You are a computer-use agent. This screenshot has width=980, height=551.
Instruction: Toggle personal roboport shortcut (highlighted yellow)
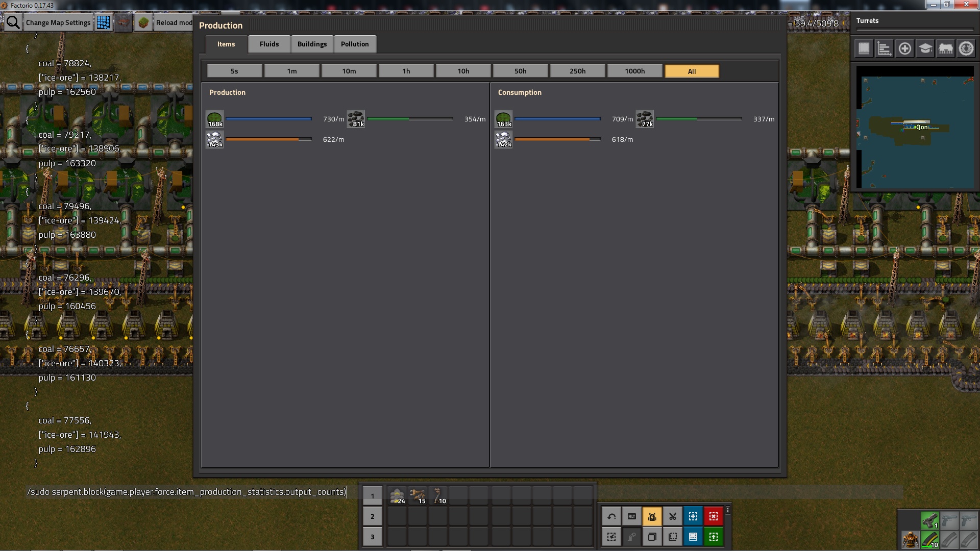pyautogui.click(x=652, y=516)
